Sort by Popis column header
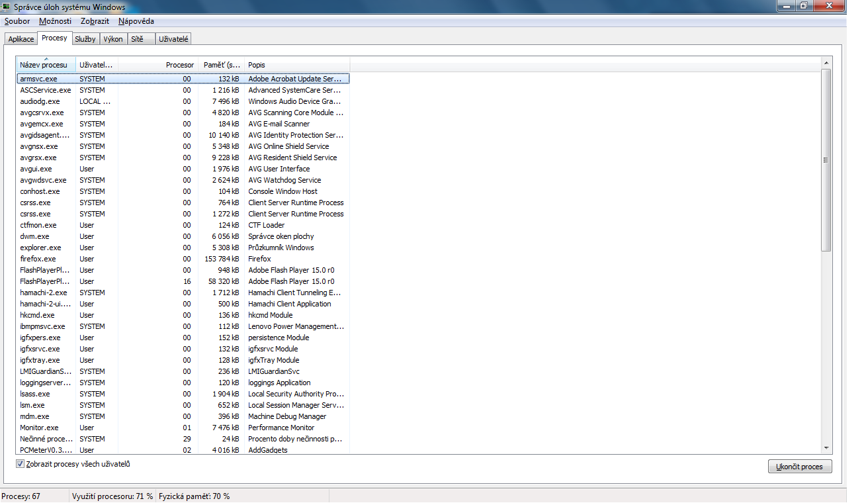Viewport: 868px width, 503px height. coord(297,65)
